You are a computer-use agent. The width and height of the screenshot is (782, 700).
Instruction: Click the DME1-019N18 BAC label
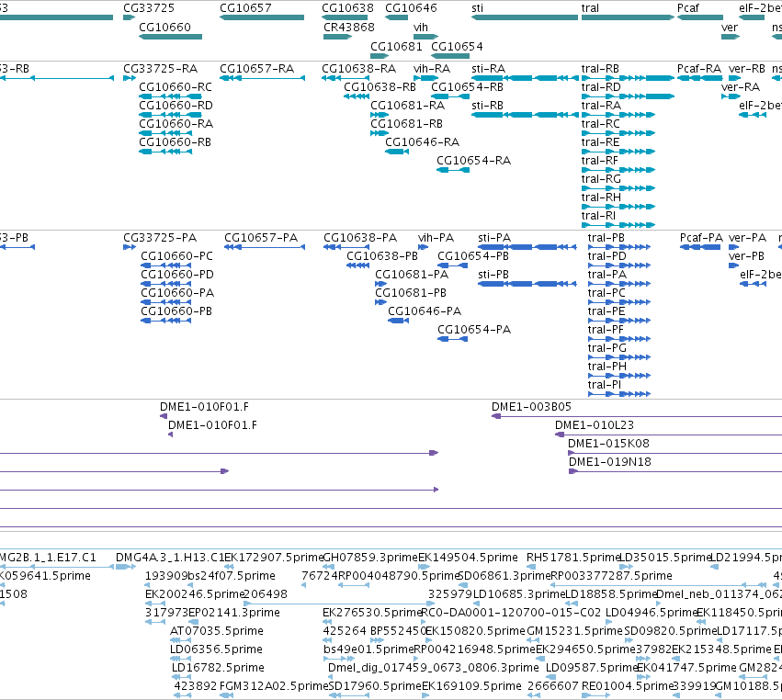click(610, 462)
